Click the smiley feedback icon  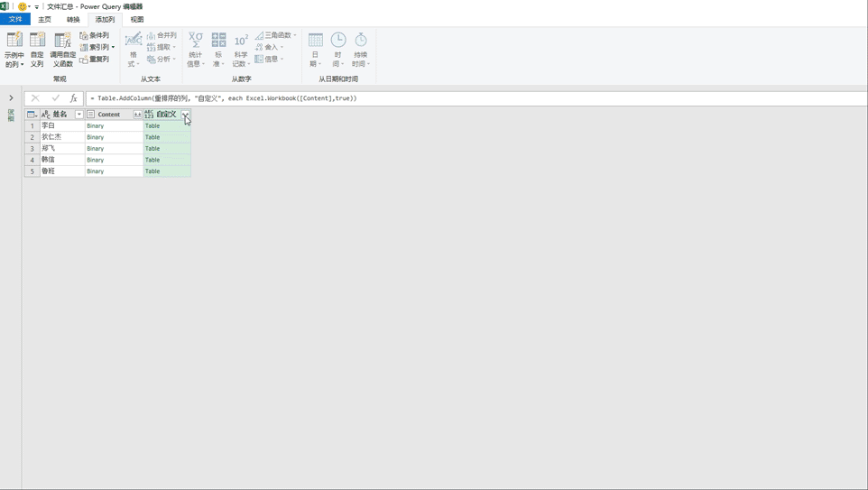(x=23, y=6)
